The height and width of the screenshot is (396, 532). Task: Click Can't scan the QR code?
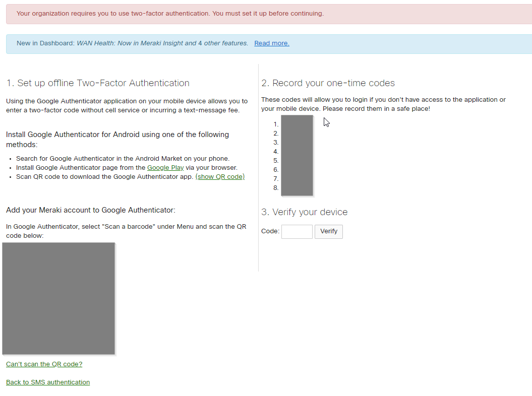click(x=44, y=364)
